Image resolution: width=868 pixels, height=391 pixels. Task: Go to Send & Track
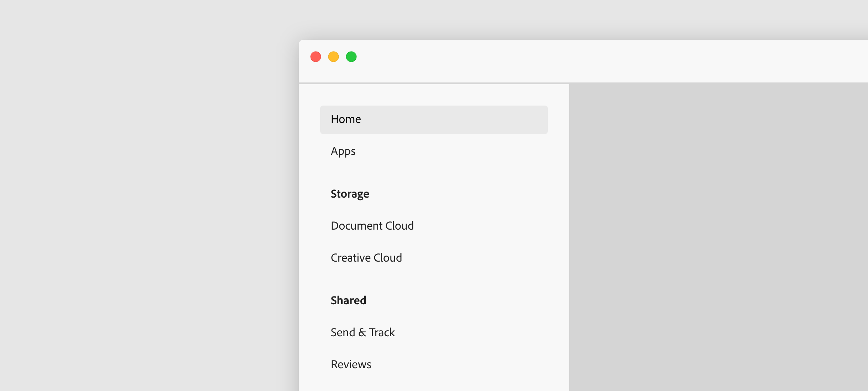click(362, 332)
